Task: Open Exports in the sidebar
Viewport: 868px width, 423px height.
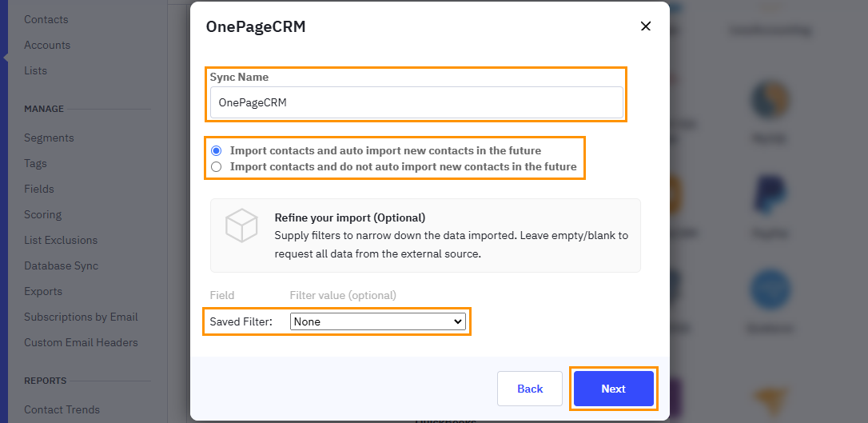Action: tap(43, 291)
